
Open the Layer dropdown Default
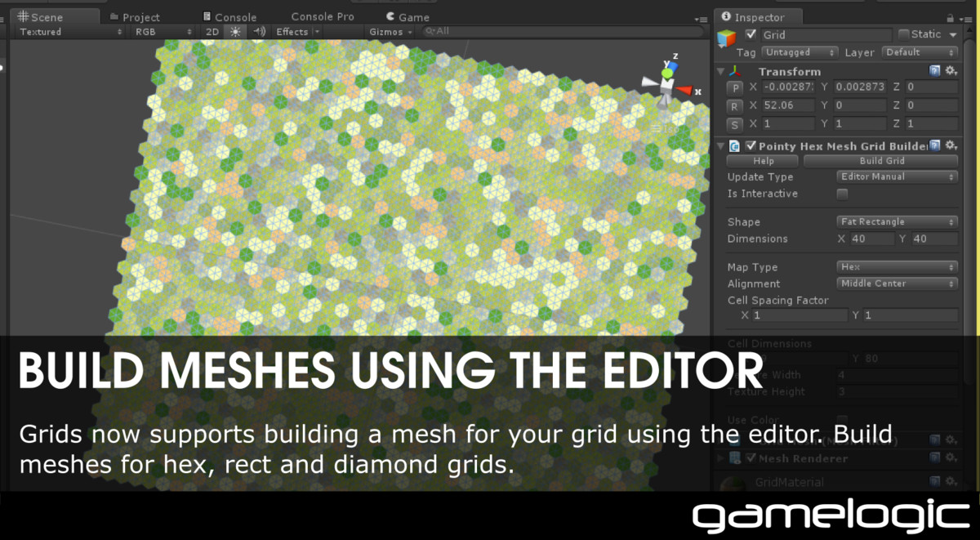[920, 52]
